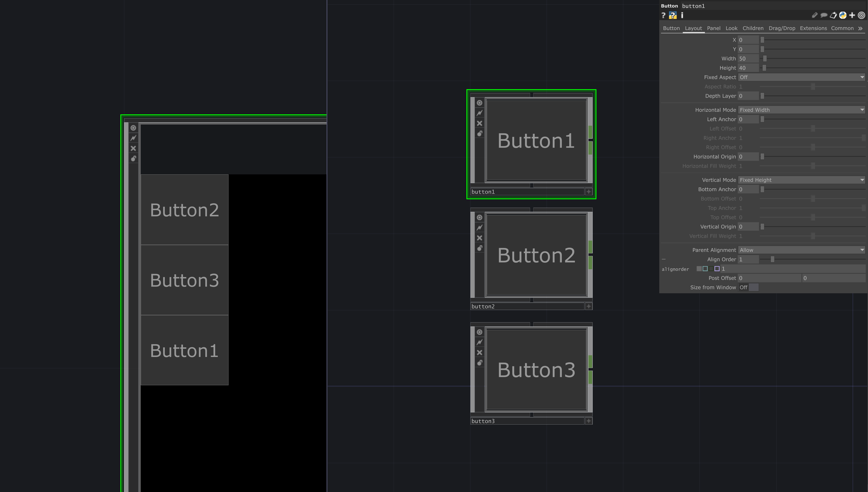This screenshot has height=492, width=868.
Task: Switch to the Panel parameter tab
Action: 714,28
